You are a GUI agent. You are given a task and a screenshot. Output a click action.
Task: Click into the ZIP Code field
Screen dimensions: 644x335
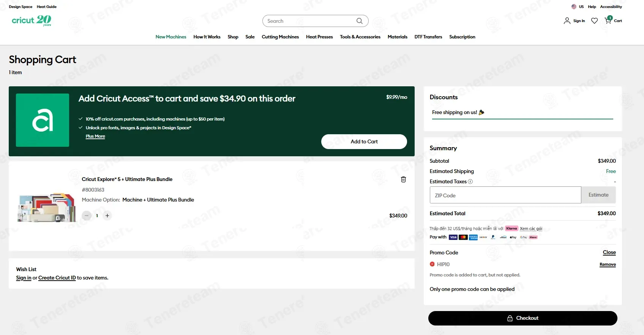coord(505,195)
